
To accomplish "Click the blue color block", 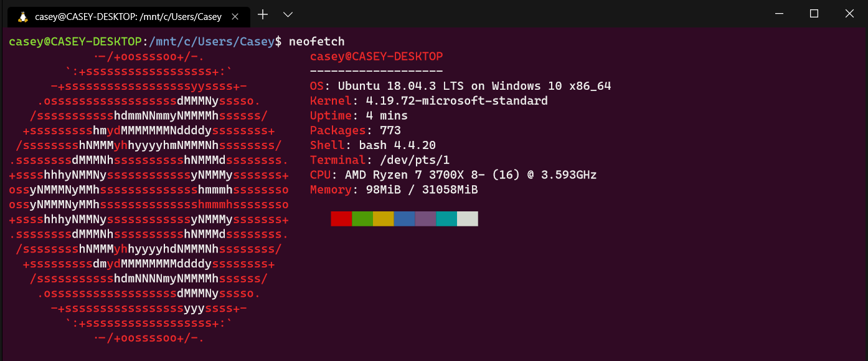I will click(x=404, y=219).
